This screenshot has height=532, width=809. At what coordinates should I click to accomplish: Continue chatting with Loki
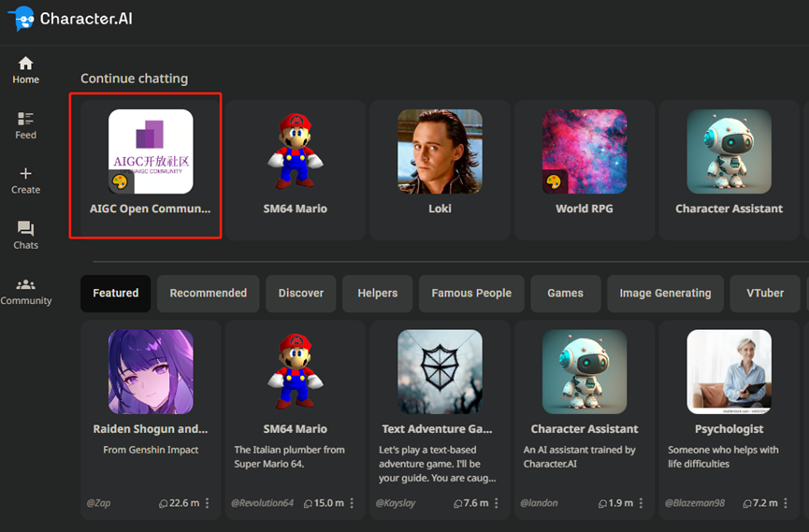coord(440,164)
